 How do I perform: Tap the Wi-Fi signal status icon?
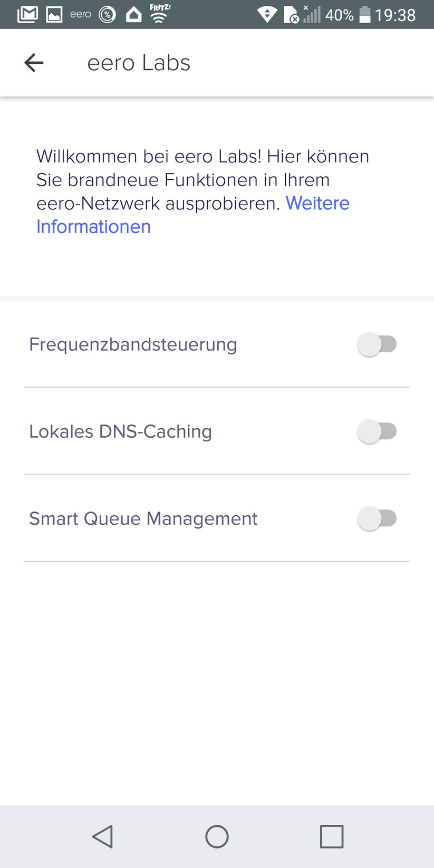[267, 14]
